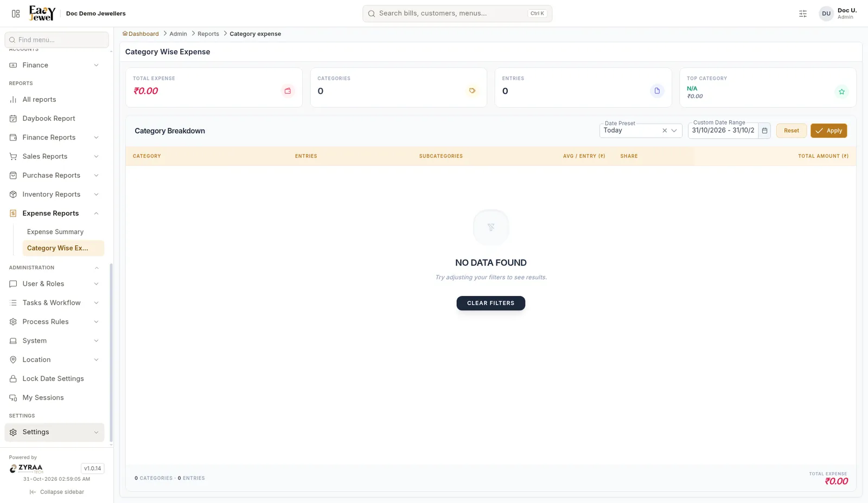The width and height of the screenshot is (868, 503).
Task: Click the Find menu search field
Action: [56, 40]
